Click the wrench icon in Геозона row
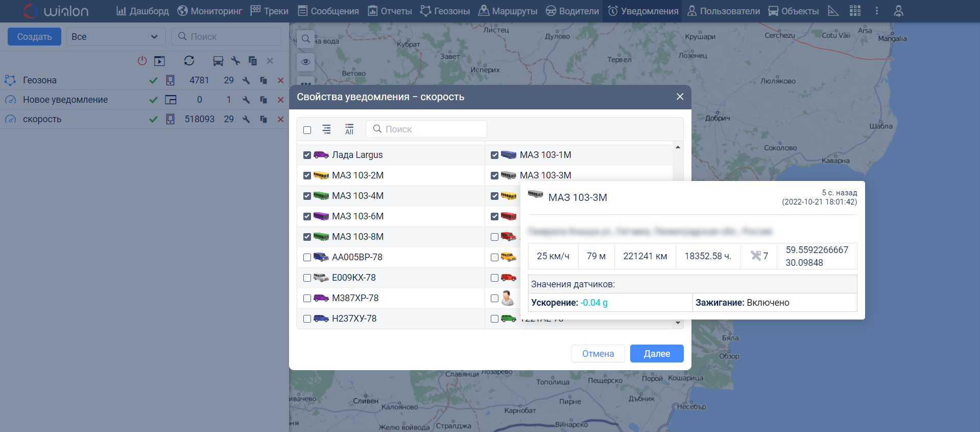The width and height of the screenshot is (980, 432). pos(246,80)
